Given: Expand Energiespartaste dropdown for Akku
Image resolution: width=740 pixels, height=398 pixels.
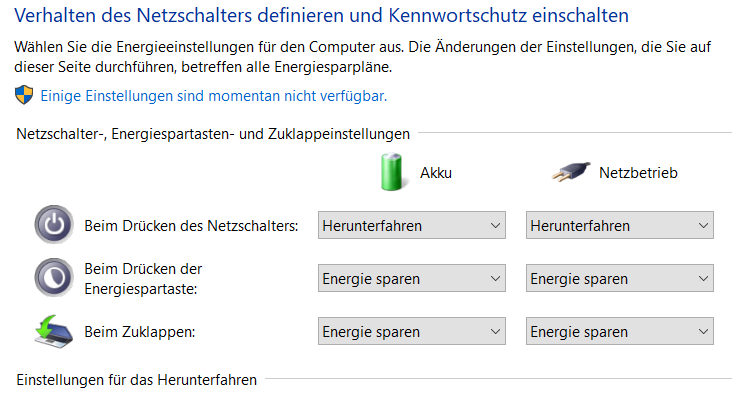Looking at the screenshot, I should coord(412,278).
